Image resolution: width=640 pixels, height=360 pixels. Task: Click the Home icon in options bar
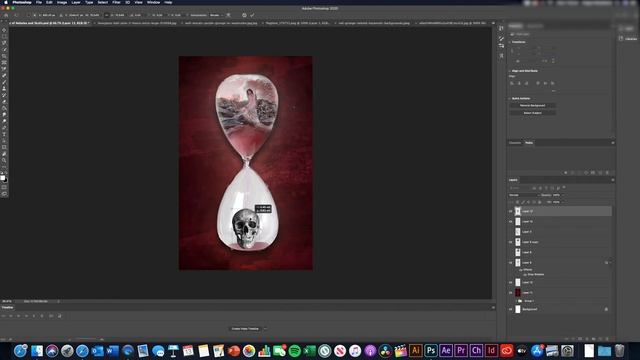click(x=6, y=15)
